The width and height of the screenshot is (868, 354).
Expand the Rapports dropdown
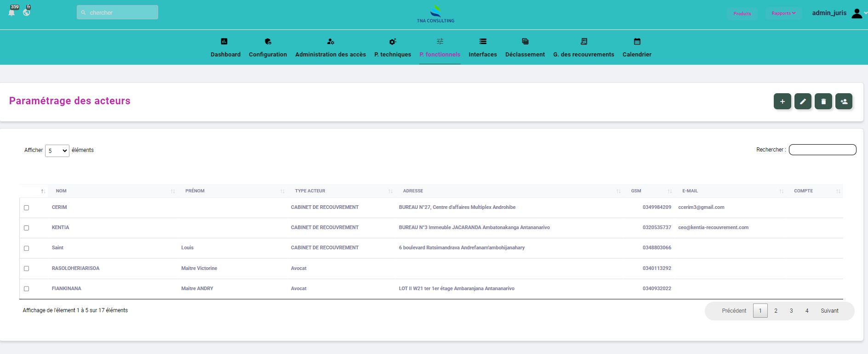click(x=783, y=13)
